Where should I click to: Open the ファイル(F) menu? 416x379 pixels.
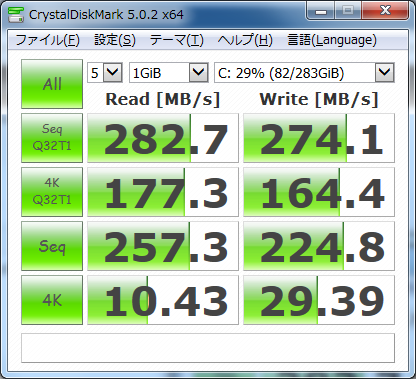(47, 40)
